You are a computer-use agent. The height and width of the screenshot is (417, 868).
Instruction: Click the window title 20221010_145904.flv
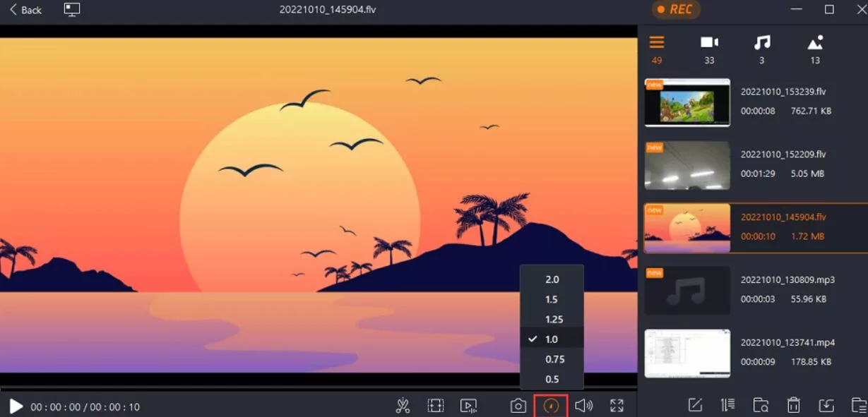[328, 10]
